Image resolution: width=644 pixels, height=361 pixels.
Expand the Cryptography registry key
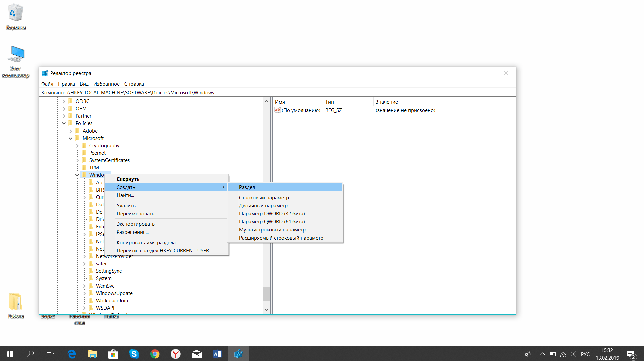77,145
